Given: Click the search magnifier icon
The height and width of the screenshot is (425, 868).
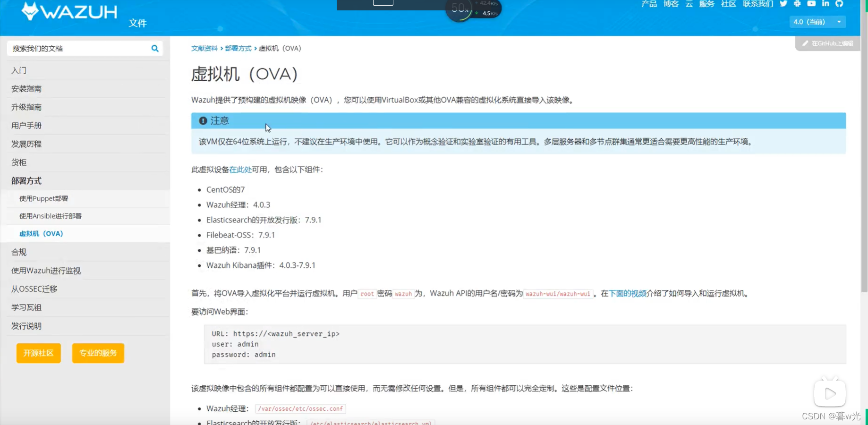Looking at the screenshot, I should click(155, 48).
